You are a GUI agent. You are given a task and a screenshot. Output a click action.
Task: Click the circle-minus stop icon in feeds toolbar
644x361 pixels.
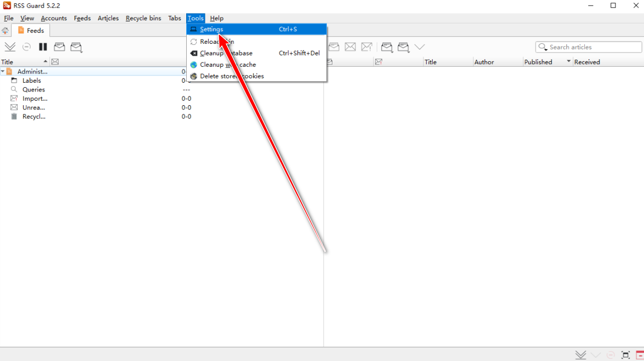pyautogui.click(x=26, y=47)
